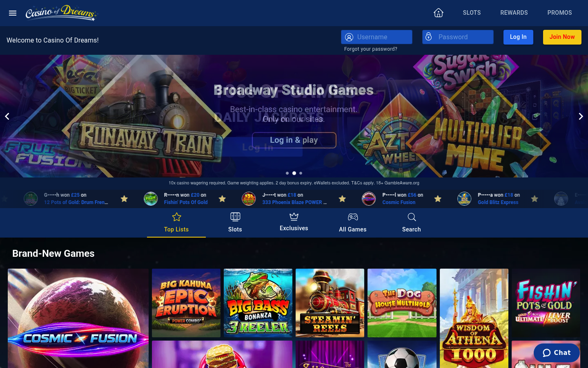Click the yellow Join Now button

[x=562, y=37]
